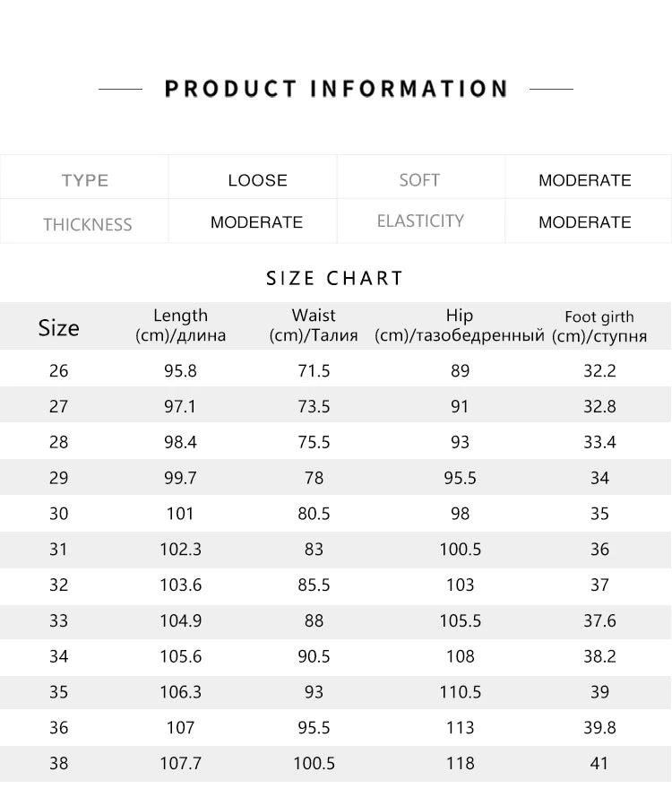This screenshot has height=806, width=672.
Task: Click size 26 in the Size column
Action: pos(58,371)
